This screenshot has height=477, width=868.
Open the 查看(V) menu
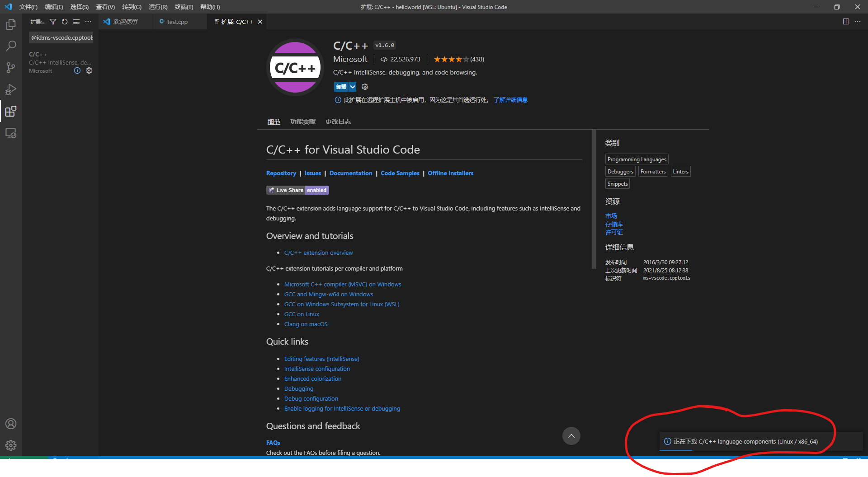tap(105, 7)
